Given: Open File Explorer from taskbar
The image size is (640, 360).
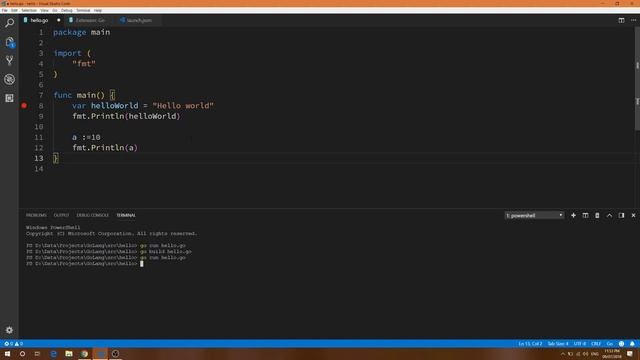Looking at the screenshot, I should 69,353.
